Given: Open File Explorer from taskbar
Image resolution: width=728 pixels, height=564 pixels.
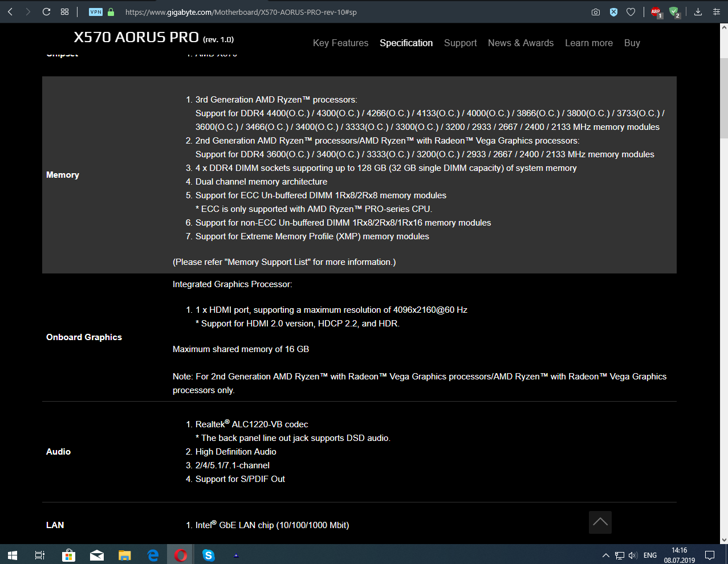Looking at the screenshot, I should coord(124,555).
